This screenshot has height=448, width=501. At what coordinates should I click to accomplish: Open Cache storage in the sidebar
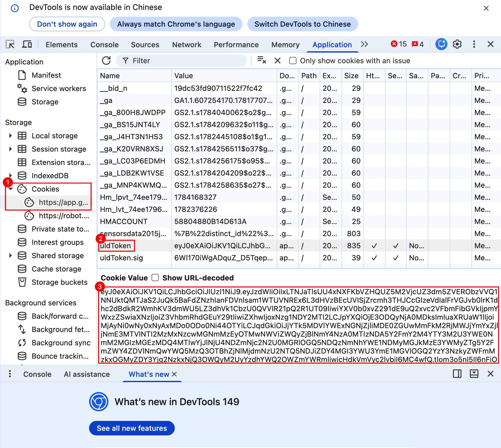coord(56,269)
